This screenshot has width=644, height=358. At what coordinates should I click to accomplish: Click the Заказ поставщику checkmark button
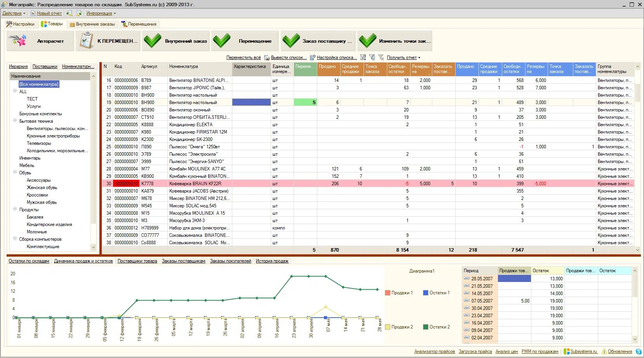tap(318, 41)
